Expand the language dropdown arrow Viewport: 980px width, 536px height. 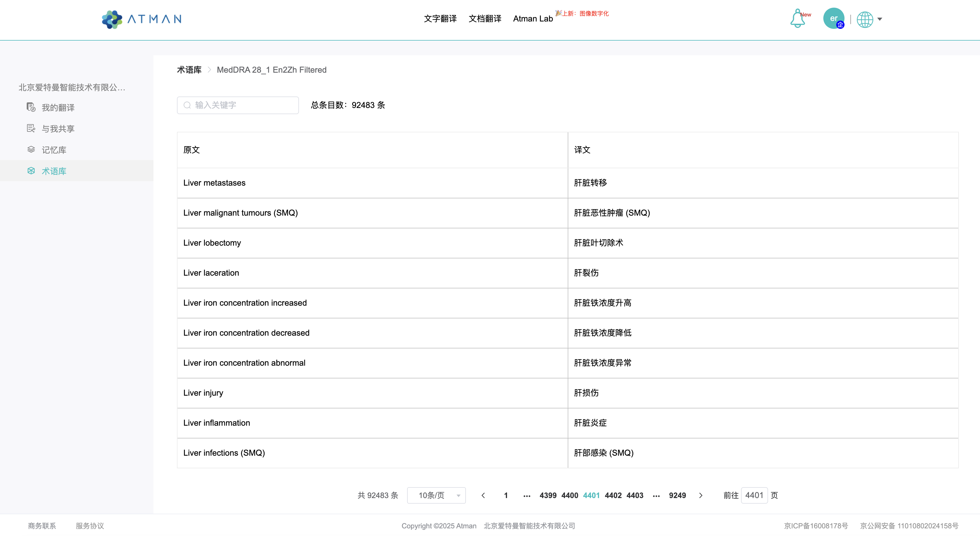(x=879, y=19)
